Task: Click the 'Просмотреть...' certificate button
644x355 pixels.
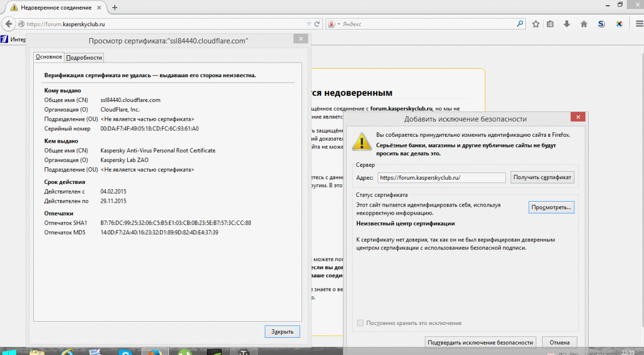Action: coord(552,207)
